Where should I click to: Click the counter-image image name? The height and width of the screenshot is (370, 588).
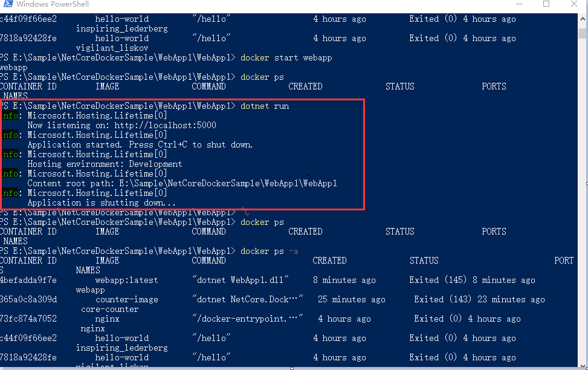coord(126,299)
